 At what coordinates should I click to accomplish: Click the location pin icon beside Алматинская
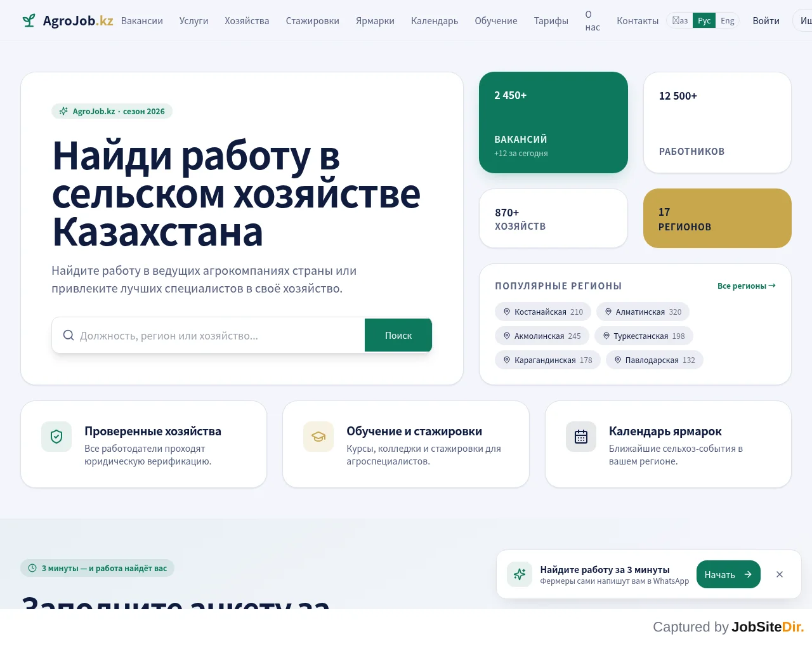pyautogui.click(x=608, y=312)
